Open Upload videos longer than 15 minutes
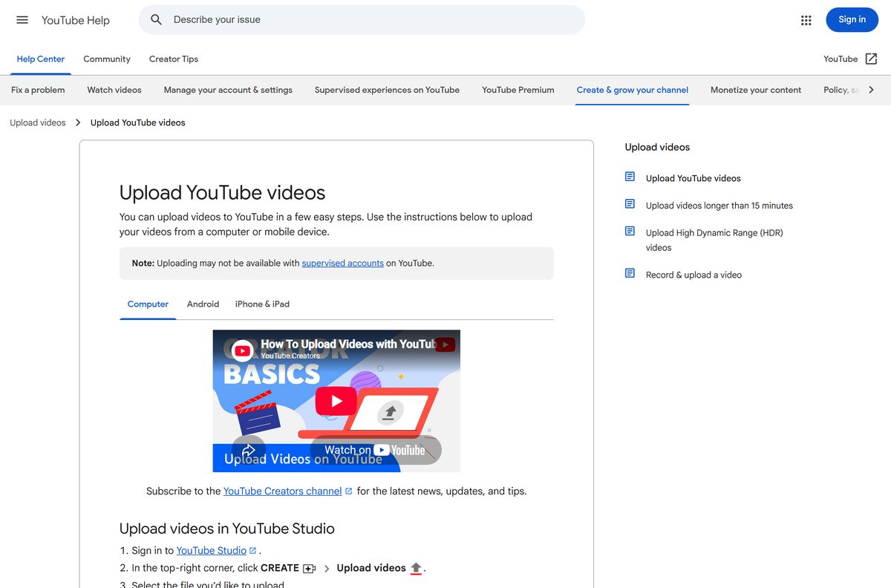 click(719, 205)
